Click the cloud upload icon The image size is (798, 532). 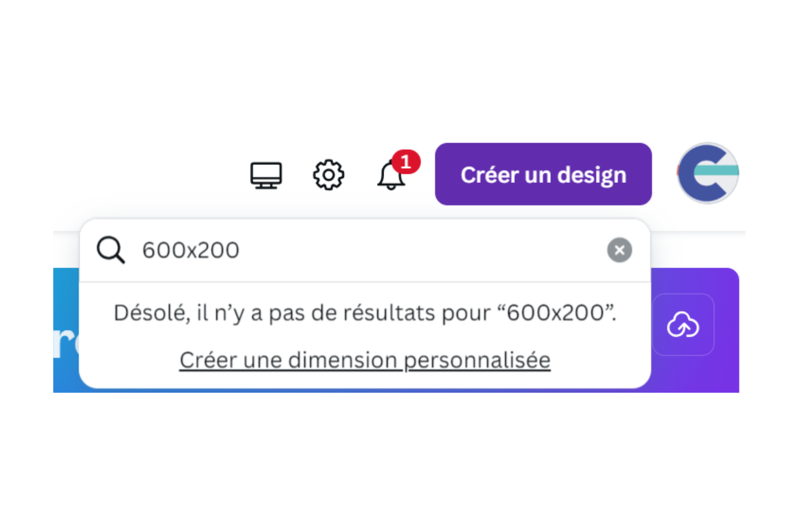click(x=683, y=325)
